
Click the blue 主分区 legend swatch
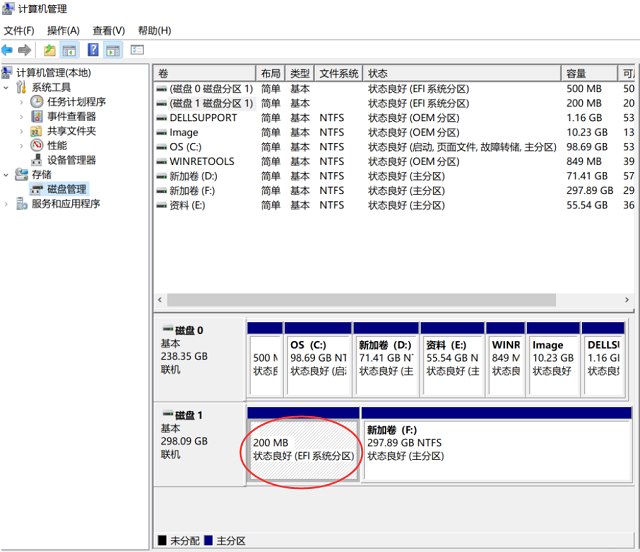208,540
